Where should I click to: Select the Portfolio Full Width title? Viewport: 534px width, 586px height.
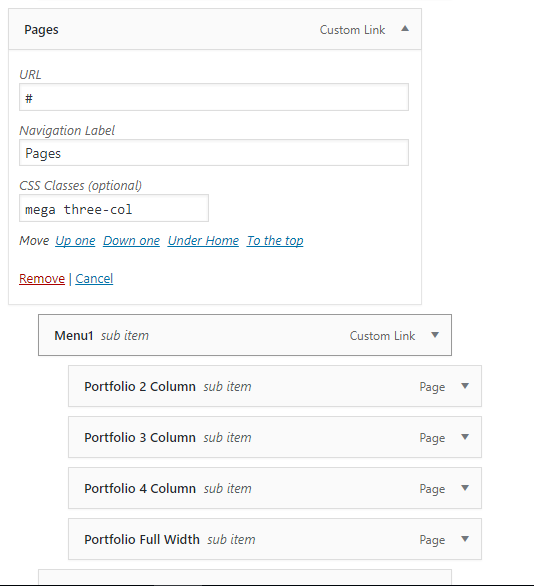(142, 539)
